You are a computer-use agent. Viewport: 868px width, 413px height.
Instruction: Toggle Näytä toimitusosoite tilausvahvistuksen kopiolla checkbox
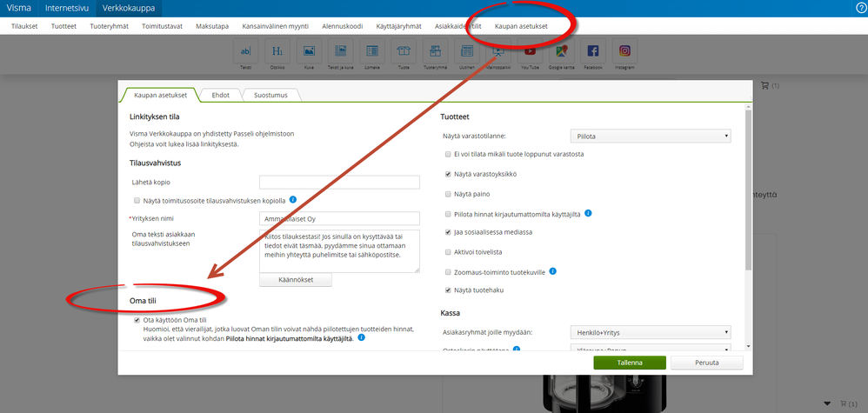137,200
